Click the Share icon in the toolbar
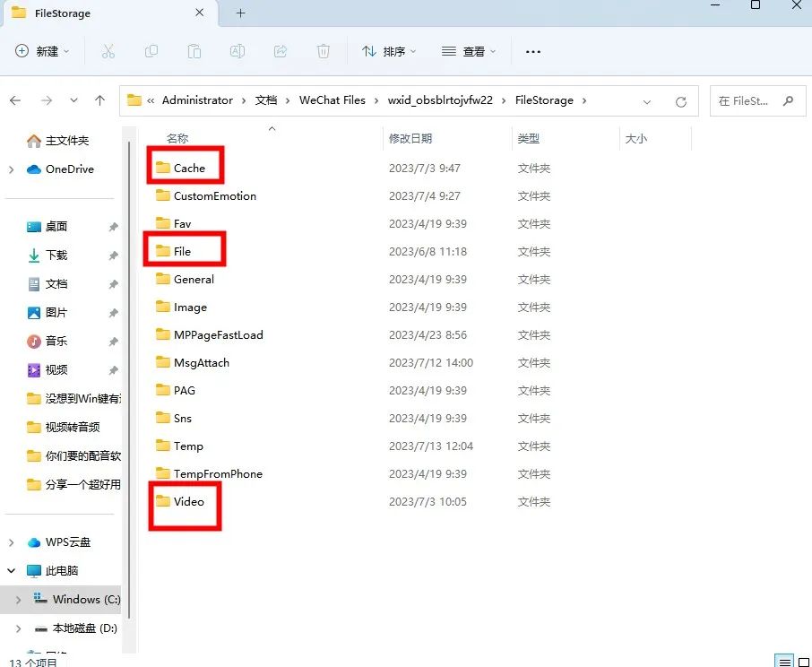The image size is (812, 667). (x=281, y=51)
